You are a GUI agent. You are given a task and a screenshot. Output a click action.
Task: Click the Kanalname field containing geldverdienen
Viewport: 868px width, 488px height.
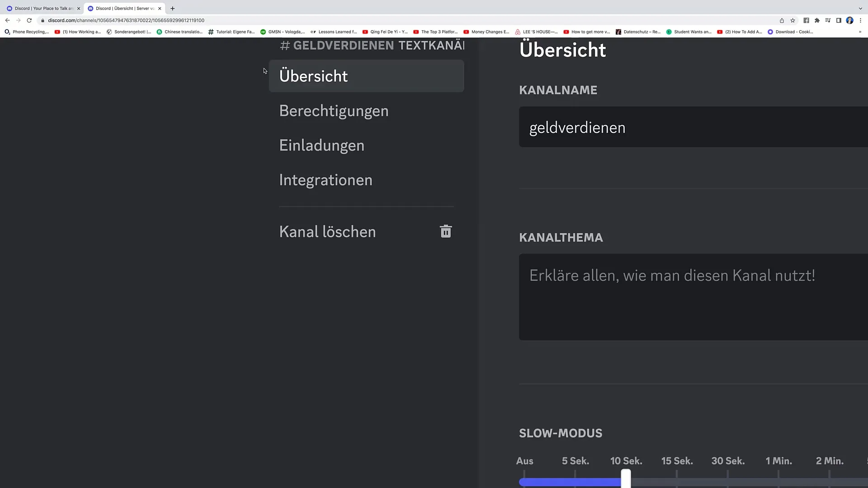click(693, 127)
